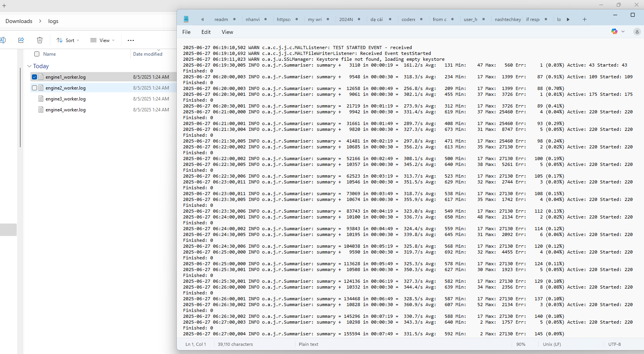Click the Date modified column header
Image resolution: width=644 pixels, height=354 pixels.
click(x=148, y=54)
